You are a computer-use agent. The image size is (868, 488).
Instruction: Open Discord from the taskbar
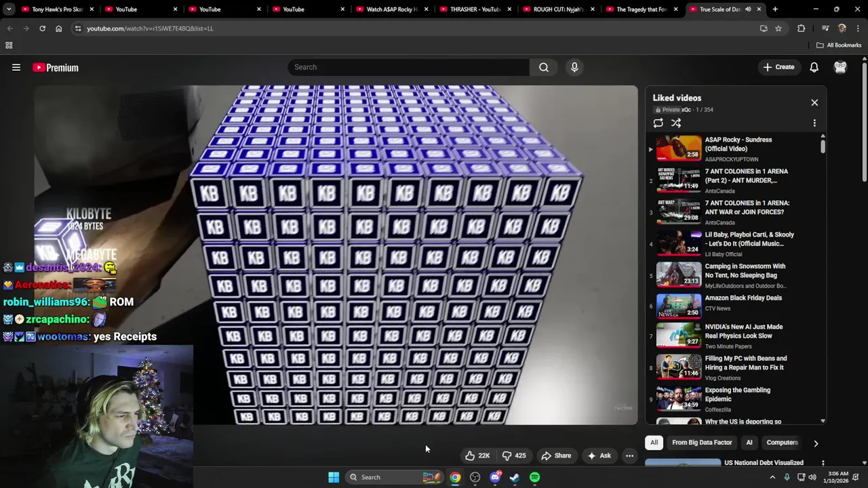(495, 477)
